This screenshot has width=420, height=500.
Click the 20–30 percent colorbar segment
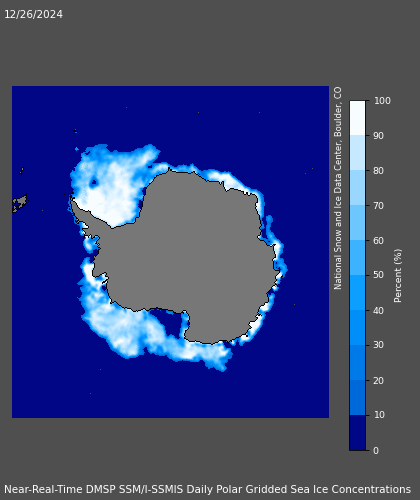coord(357,362)
